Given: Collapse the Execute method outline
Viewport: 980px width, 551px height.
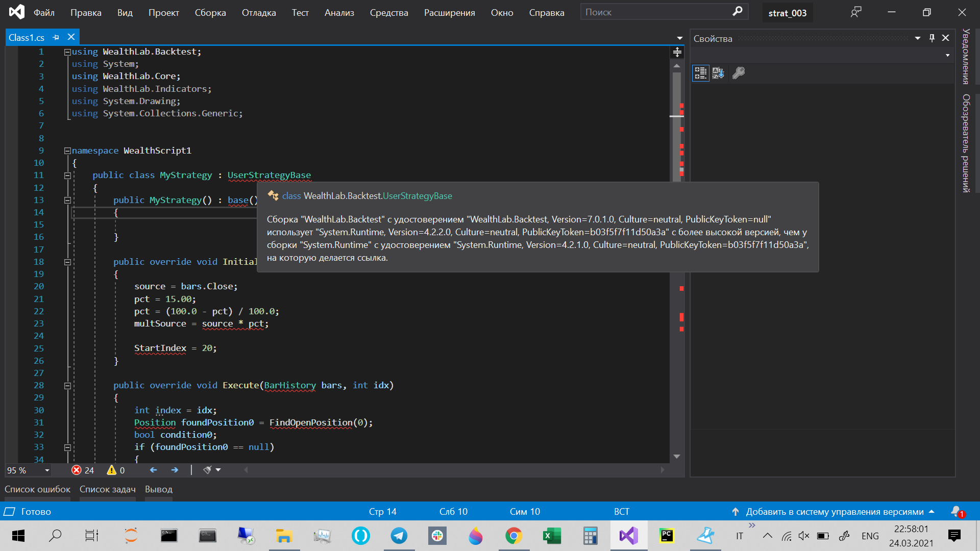Looking at the screenshot, I should coord(67,386).
